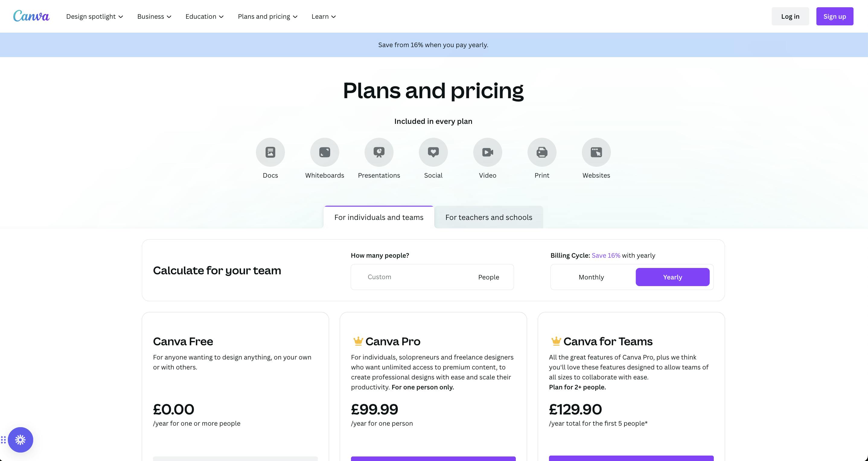868x461 pixels.
Task: Click the purple Sign up button
Action: (834, 17)
